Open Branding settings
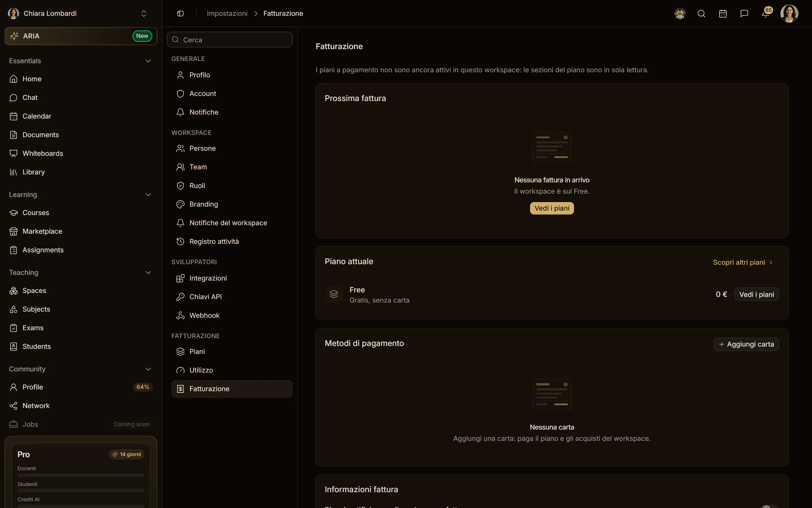Viewport: 812px width, 508px height. coord(232,204)
